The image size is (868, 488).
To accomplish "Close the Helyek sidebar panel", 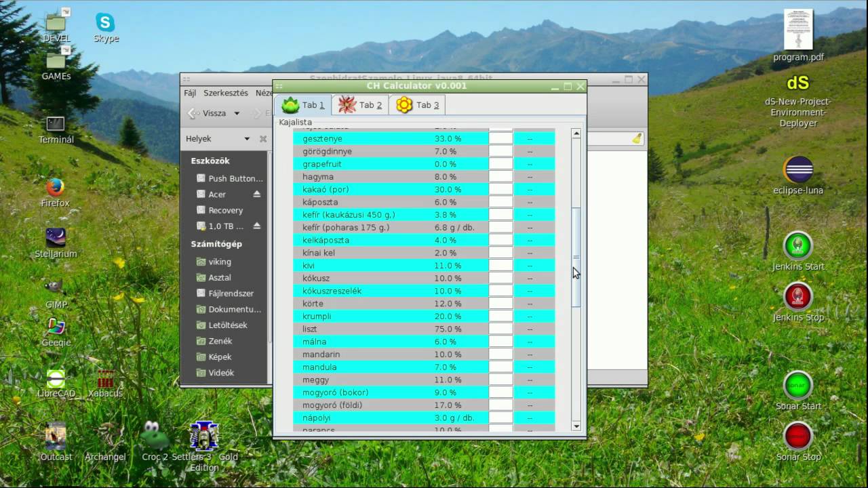I will click(263, 139).
